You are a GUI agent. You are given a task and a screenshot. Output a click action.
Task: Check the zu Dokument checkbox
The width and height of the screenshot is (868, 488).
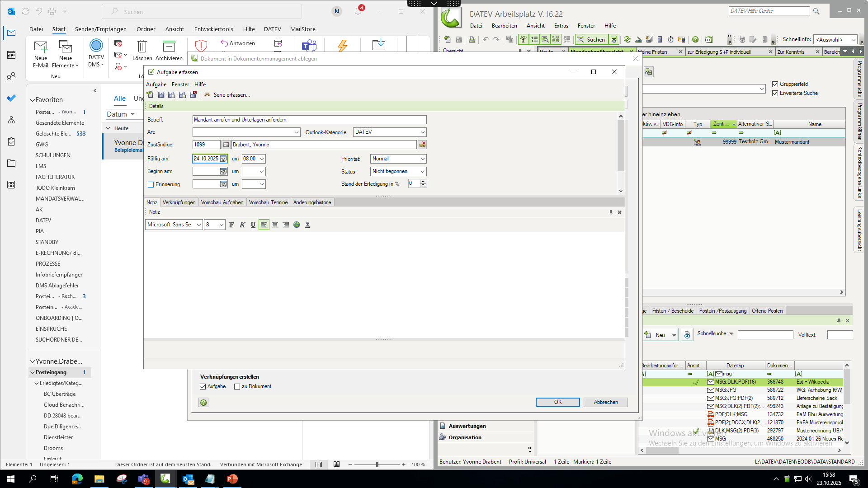pos(237,387)
